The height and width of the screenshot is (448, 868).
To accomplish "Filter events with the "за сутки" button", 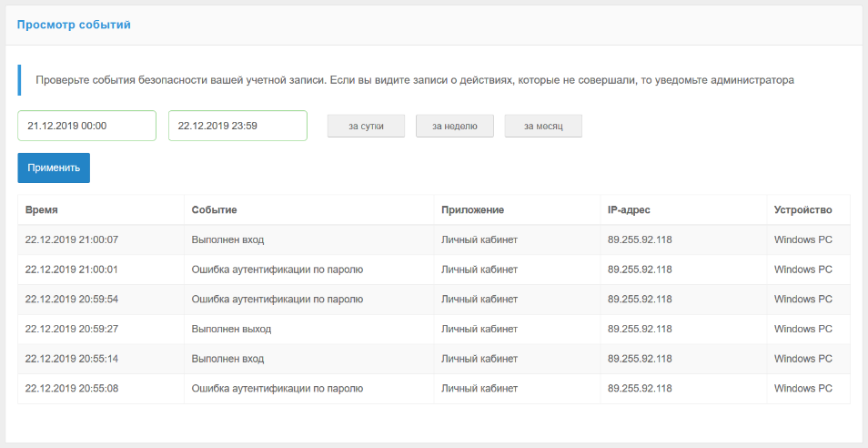I will point(366,127).
